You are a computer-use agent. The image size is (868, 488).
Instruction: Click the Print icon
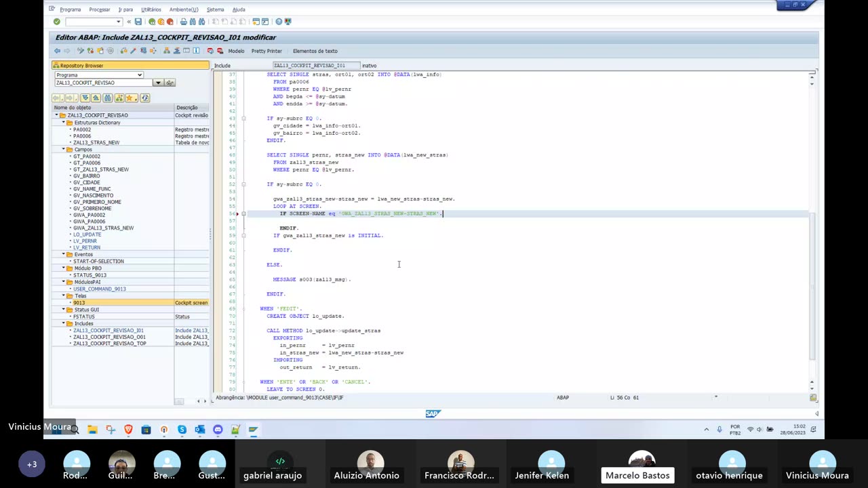(x=183, y=22)
